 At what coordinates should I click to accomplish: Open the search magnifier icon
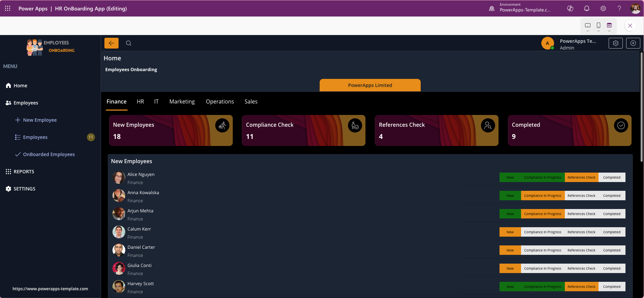coord(129,43)
